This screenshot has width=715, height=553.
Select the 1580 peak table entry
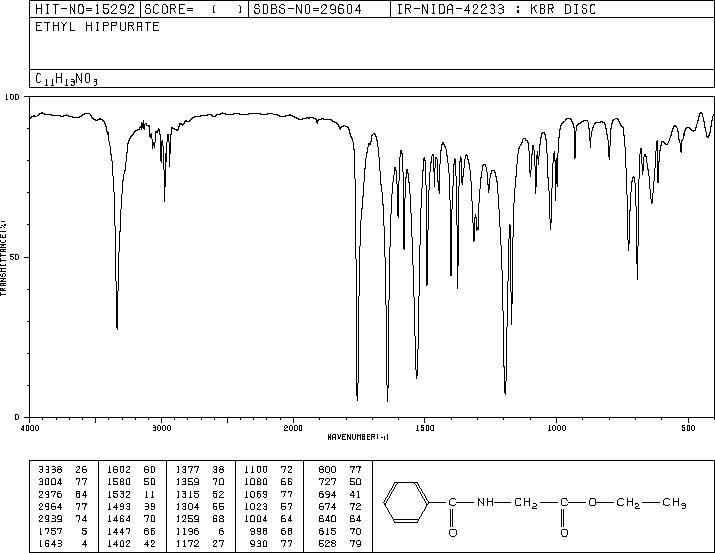(x=131, y=481)
